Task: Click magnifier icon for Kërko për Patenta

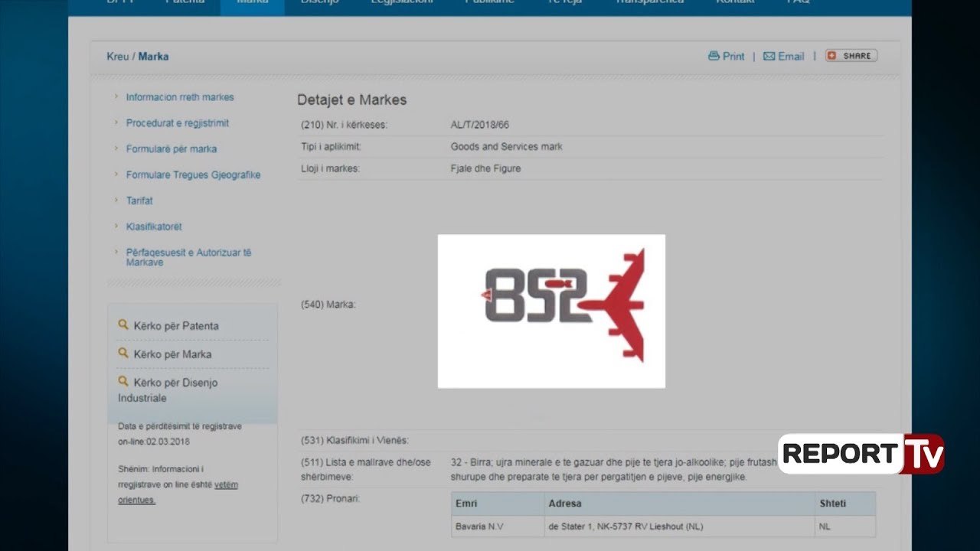Action: tap(123, 324)
